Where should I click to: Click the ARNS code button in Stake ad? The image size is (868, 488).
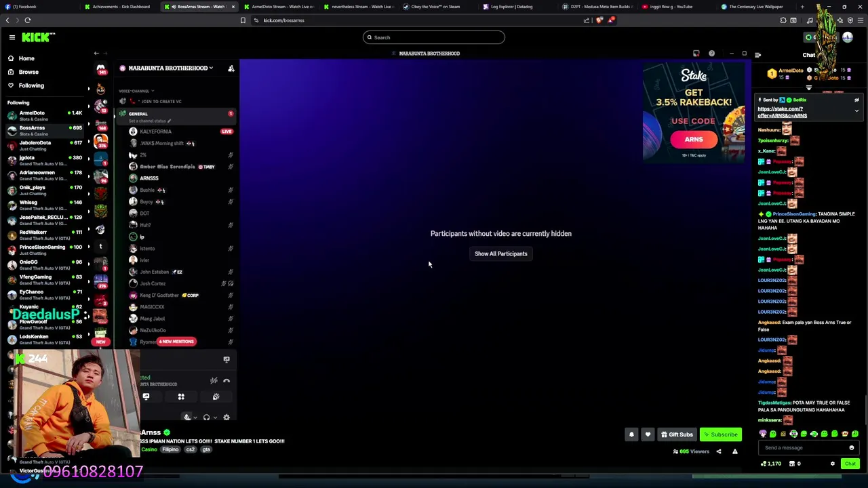click(x=694, y=140)
